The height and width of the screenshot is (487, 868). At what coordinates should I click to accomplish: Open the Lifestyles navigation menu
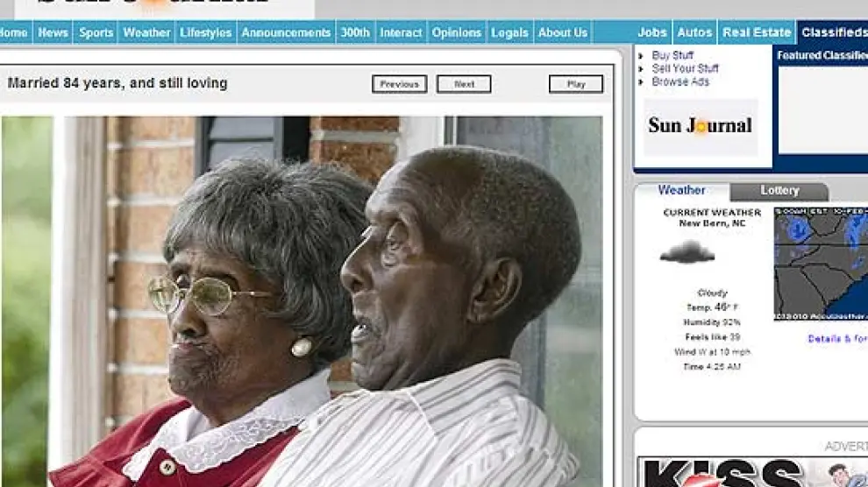click(x=206, y=32)
